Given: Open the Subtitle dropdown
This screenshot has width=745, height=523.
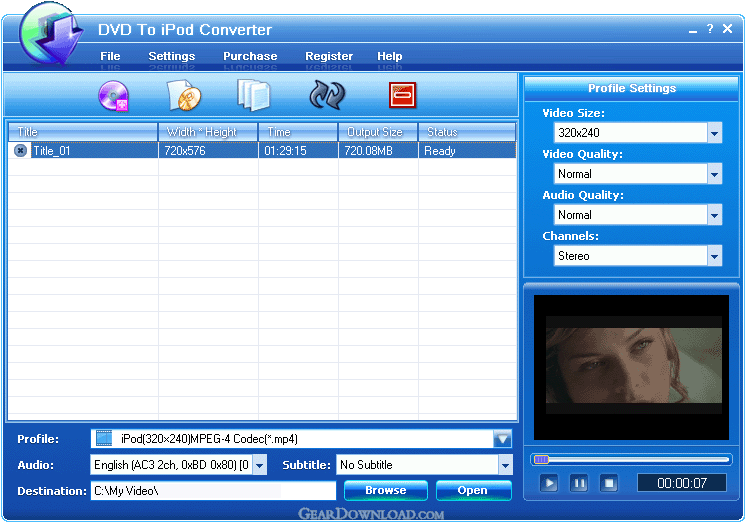Looking at the screenshot, I should pos(505,465).
